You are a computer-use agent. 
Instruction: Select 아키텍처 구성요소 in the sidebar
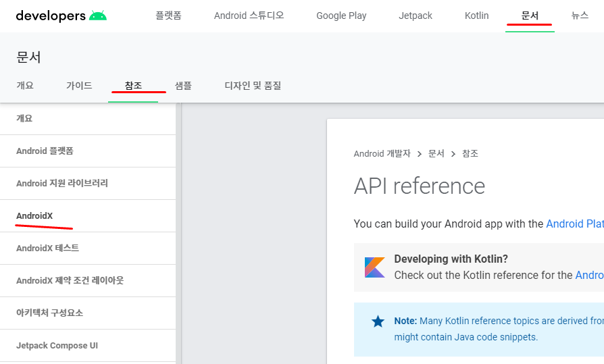(x=88, y=313)
